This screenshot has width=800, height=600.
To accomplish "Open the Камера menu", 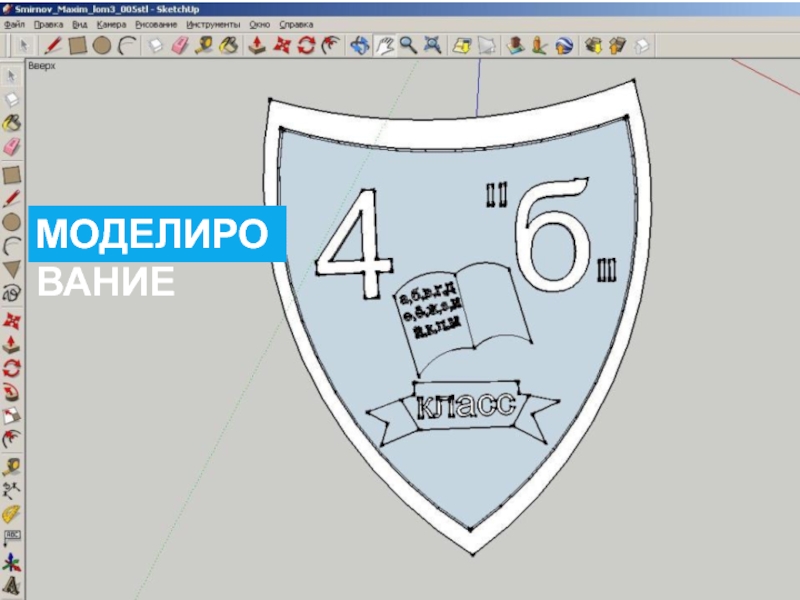I will [x=111, y=24].
